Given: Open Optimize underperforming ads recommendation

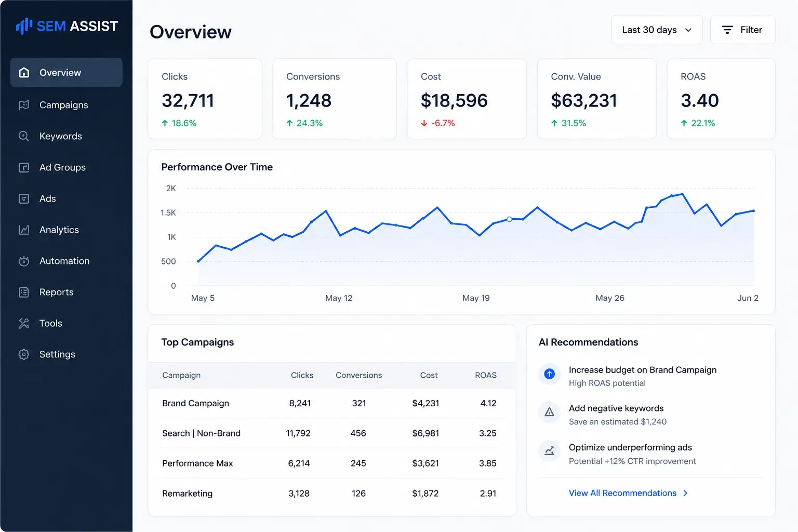Looking at the screenshot, I should [630, 447].
